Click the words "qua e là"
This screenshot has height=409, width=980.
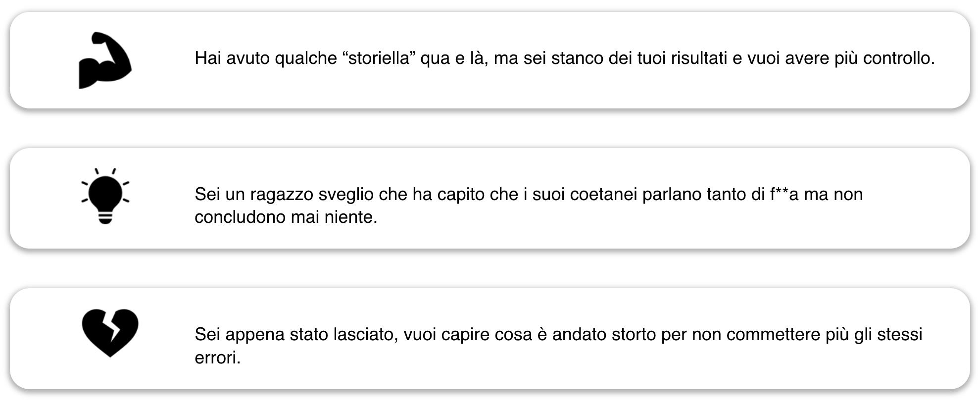(453, 58)
